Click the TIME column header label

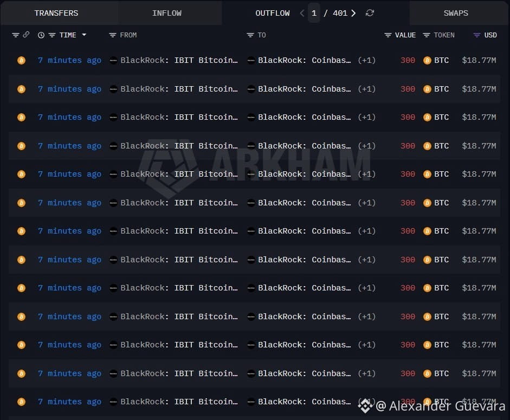coord(68,35)
